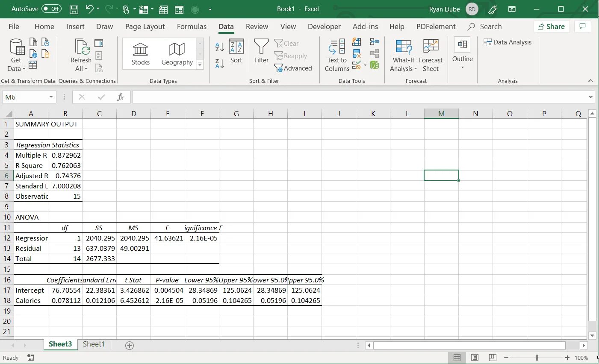Open the Formulas tab
Viewport: 599px width, 364px height.
tap(192, 26)
